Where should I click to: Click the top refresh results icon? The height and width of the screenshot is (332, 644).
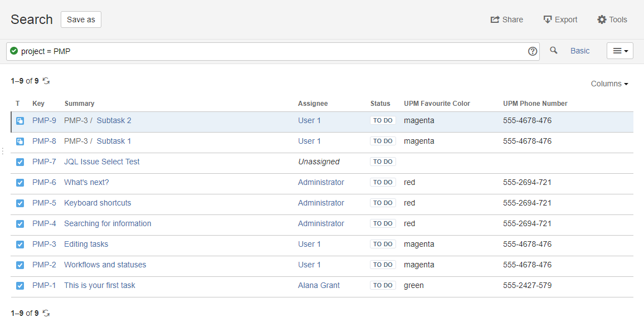pyautogui.click(x=46, y=81)
